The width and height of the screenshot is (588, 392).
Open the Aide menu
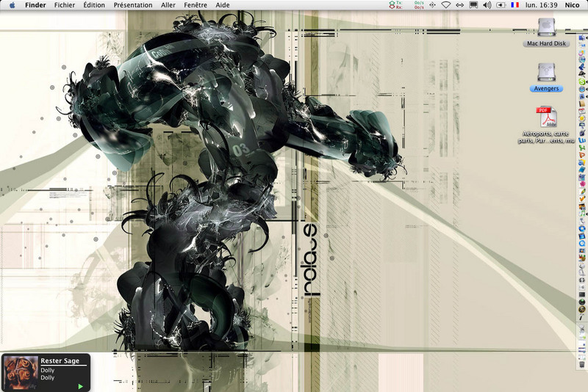tap(223, 5)
